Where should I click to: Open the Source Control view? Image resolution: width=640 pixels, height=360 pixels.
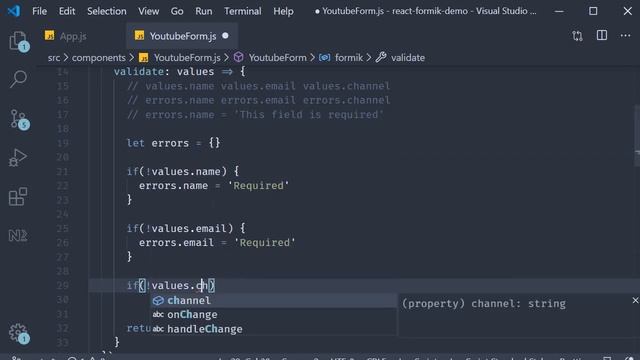click(x=18, y=119)
